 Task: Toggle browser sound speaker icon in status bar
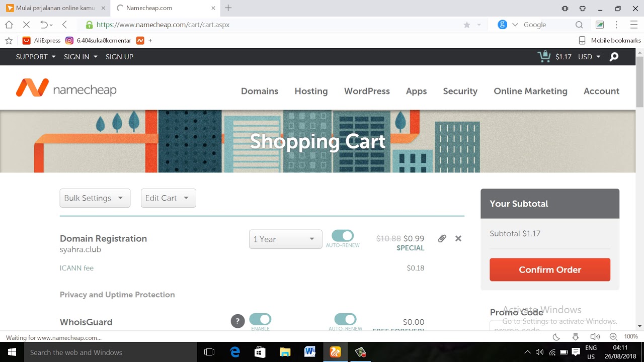click(x=595, y=336)
